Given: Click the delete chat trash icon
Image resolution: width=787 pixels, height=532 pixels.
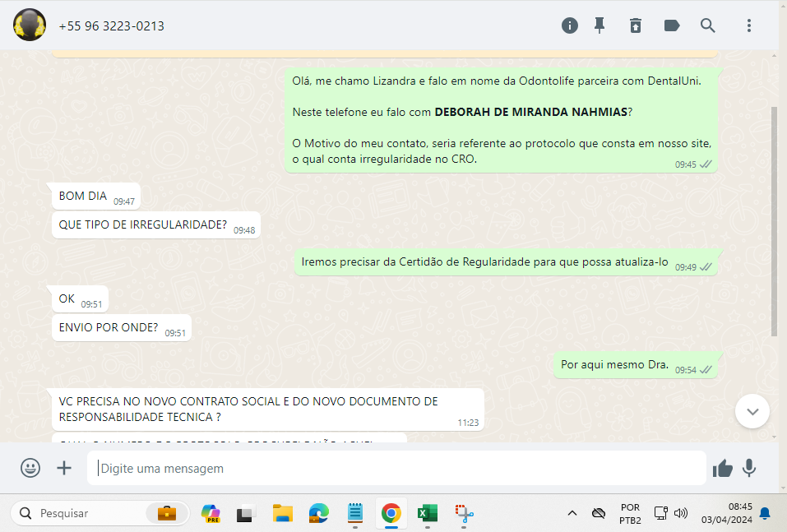Looking at the screenshot, I should pos(636,25).
